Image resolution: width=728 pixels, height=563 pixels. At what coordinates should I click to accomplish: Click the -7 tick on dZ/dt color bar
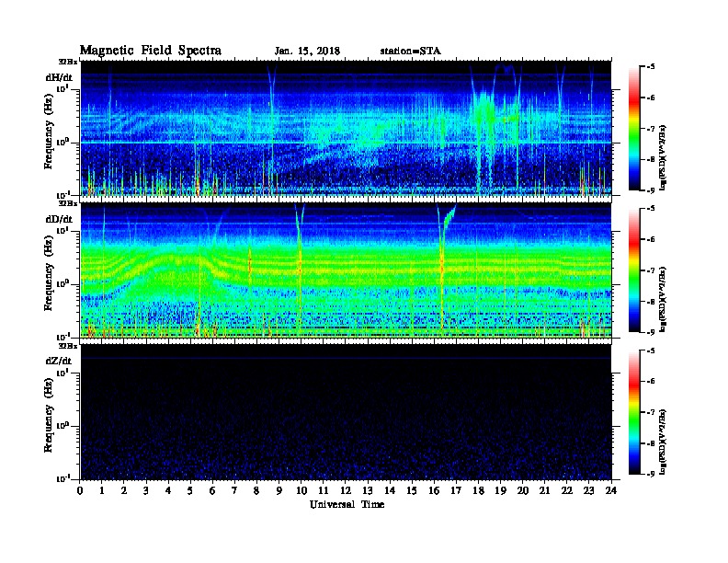tap(651, 412)
